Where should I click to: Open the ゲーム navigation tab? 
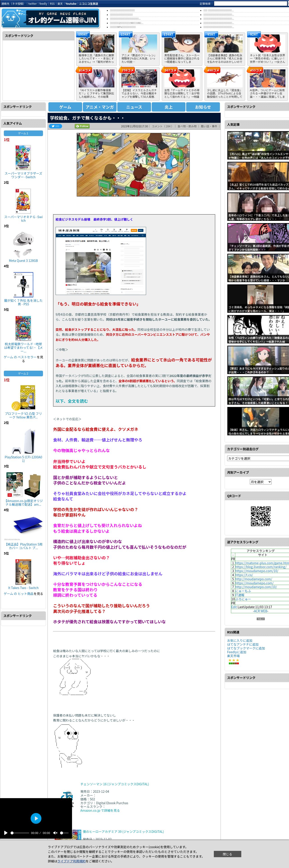[x=65, y=107]
